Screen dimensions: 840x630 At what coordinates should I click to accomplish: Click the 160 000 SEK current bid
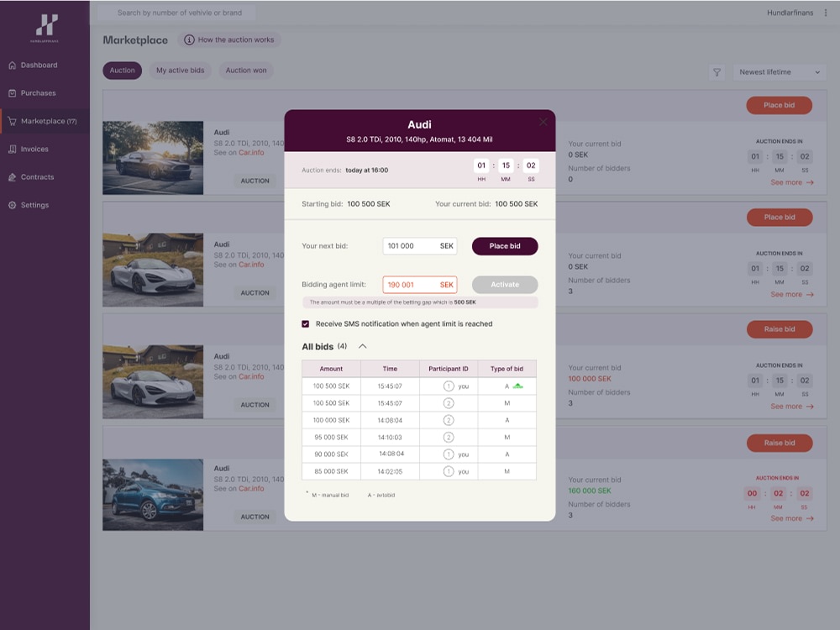pyautogui.click(x=590, y=491)
